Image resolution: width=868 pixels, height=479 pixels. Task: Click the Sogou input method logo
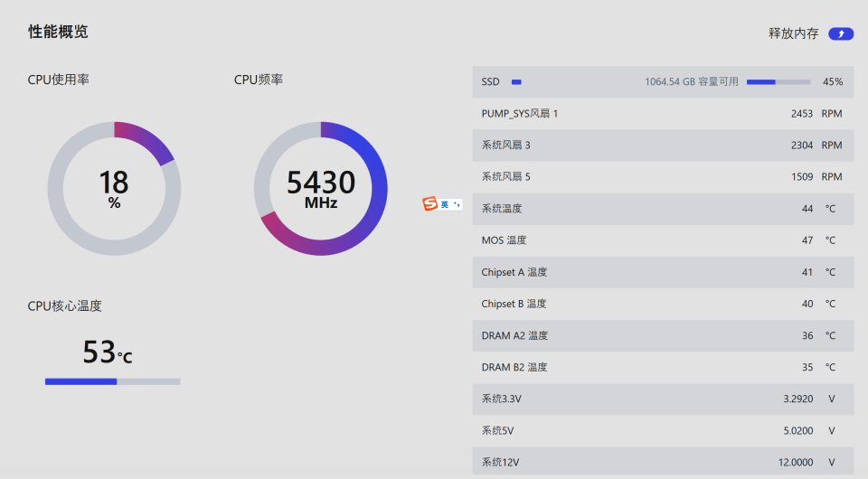[430, 204]
